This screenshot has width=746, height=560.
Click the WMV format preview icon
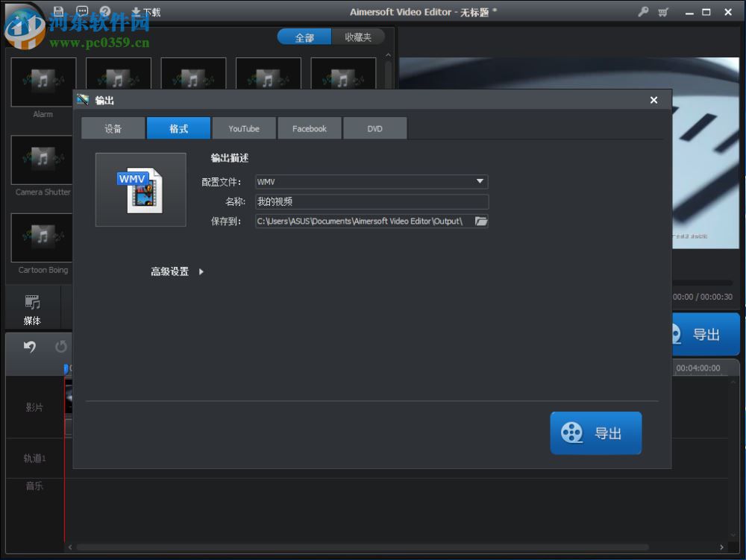(x=140, y=189)
